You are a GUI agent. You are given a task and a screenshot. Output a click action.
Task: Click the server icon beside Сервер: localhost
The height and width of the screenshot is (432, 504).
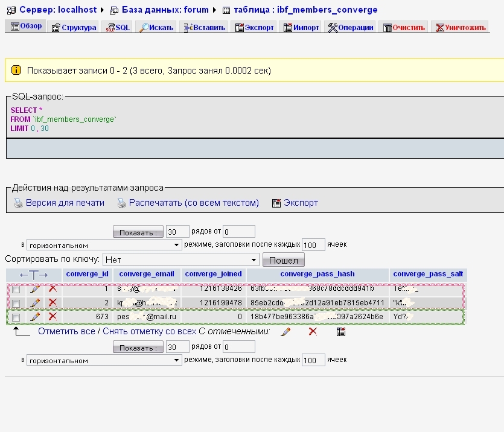[11, 10]
